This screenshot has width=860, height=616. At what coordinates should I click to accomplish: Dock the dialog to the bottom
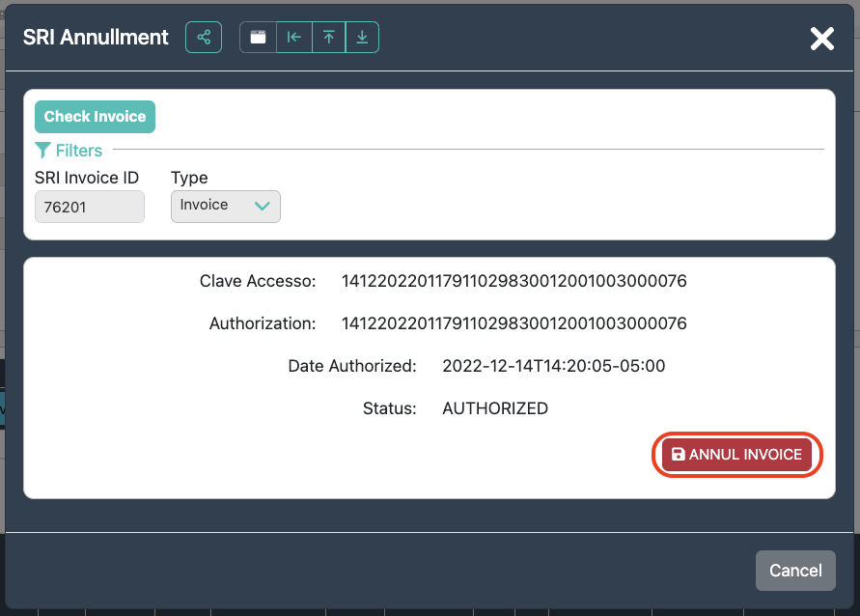click(362, 38)
